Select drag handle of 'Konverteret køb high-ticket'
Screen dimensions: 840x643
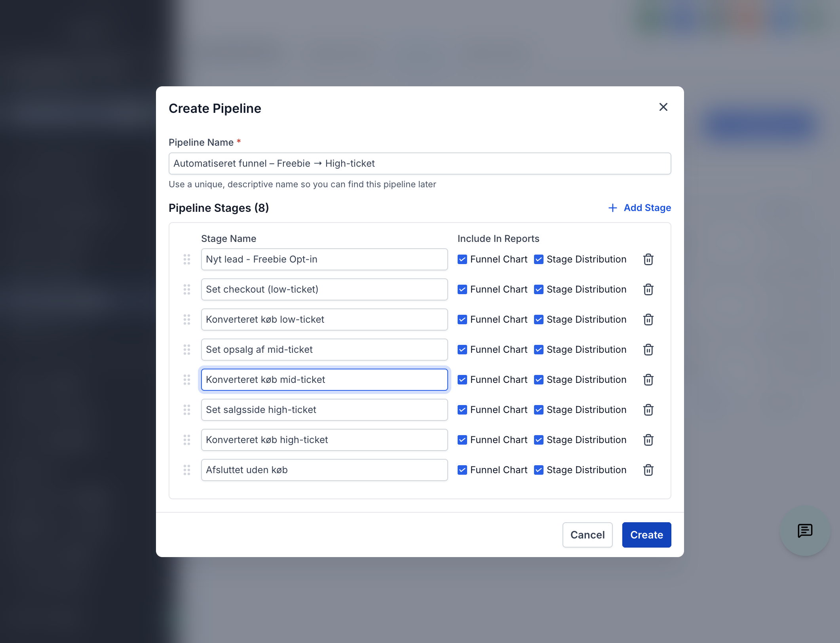pyautogui.click(x=187, y=440)
